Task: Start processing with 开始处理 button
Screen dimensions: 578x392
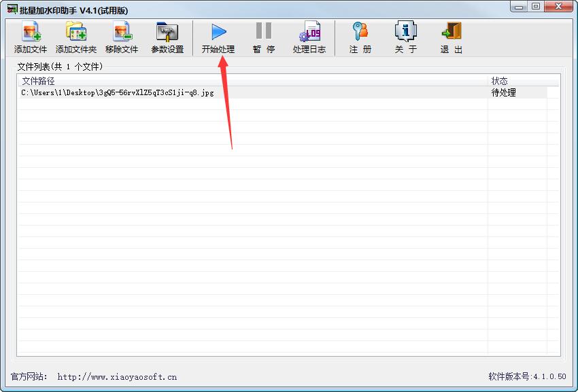Action: [x=218, y=37]
